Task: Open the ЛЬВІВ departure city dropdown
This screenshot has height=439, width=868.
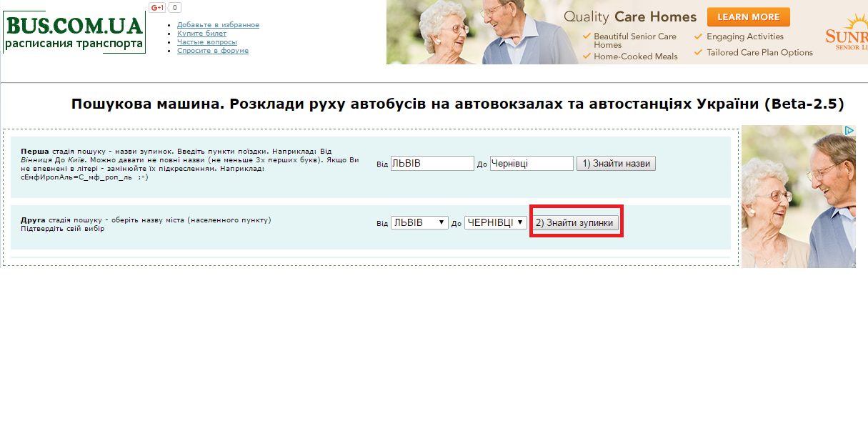Action: tap(419, 223)
